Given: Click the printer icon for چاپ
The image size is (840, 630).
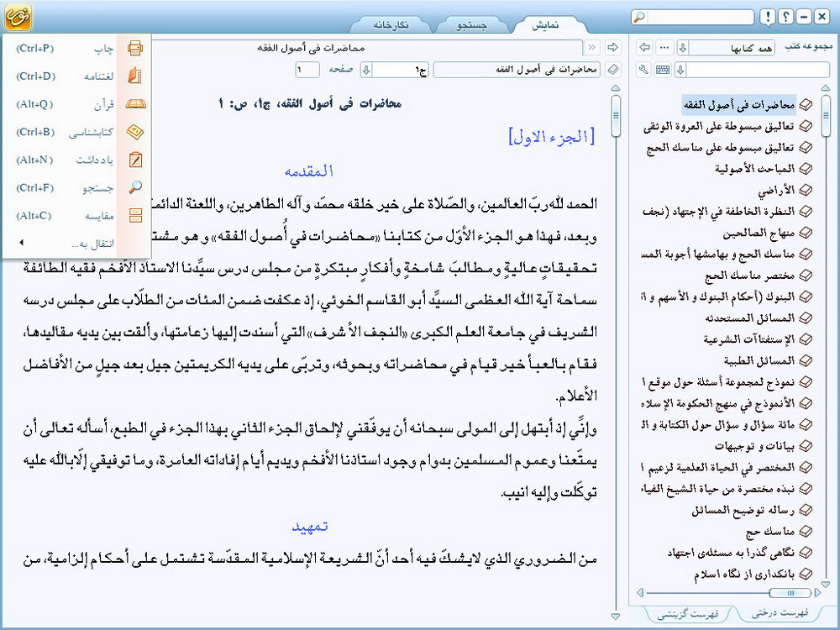Looking at the screenshot, I should pos(135,48).
